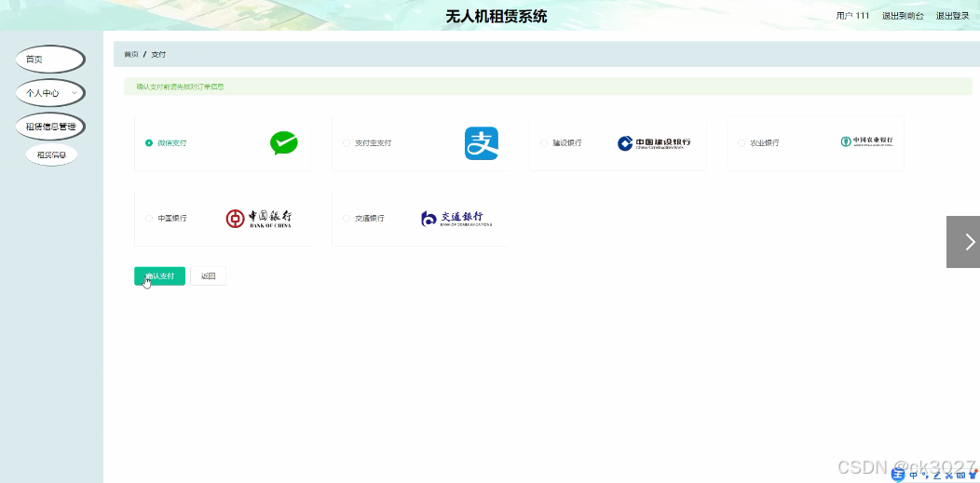Click the 支付宝支付 label text

tap(374, 143)
